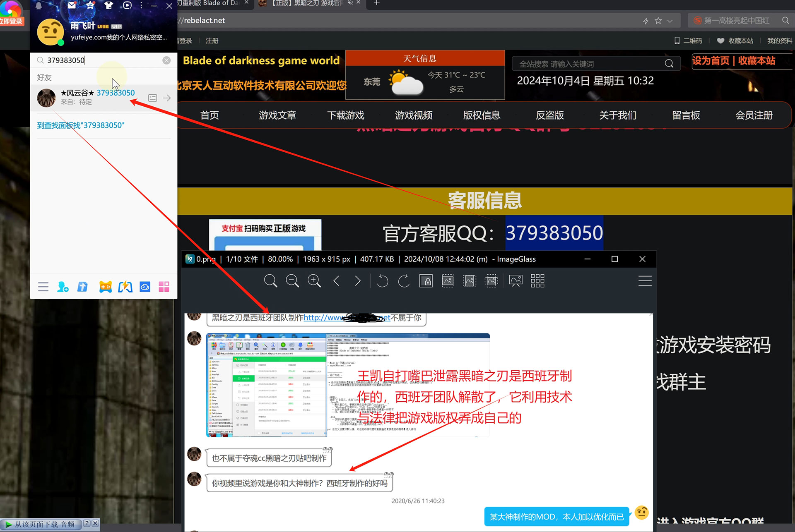The image size is (795, 532).
Task: Open QQ Qzone star icon
Action: click(90, 5)
